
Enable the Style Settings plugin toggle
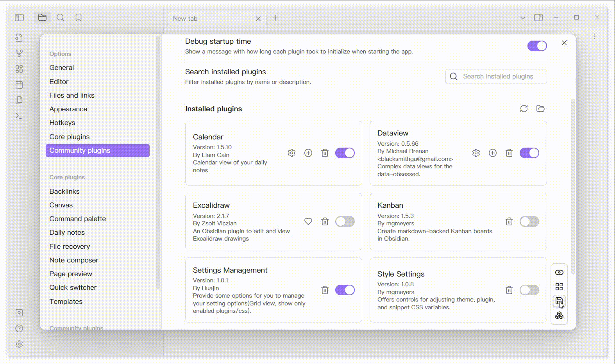[x=529, y=290]
